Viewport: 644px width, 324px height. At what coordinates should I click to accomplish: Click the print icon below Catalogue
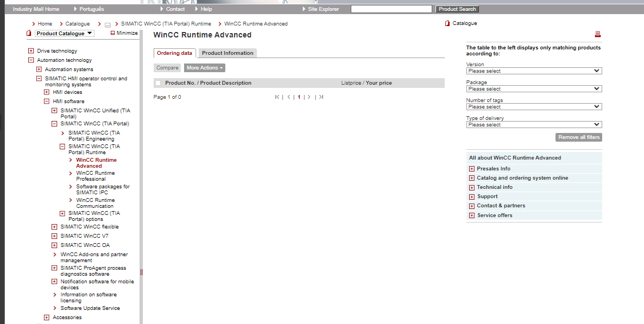tap(598, 35)
